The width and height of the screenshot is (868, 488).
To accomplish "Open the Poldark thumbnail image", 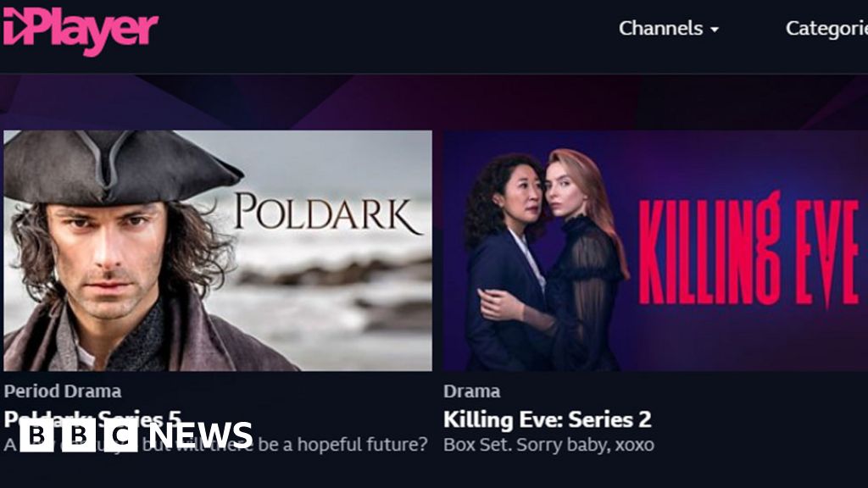I will 218,250.
